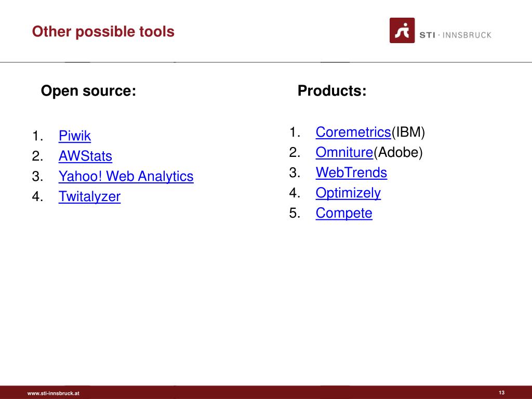The width and height of the screenshot is (532, 399).
Task: Open the AWStats link
Action: pos(85,156)
